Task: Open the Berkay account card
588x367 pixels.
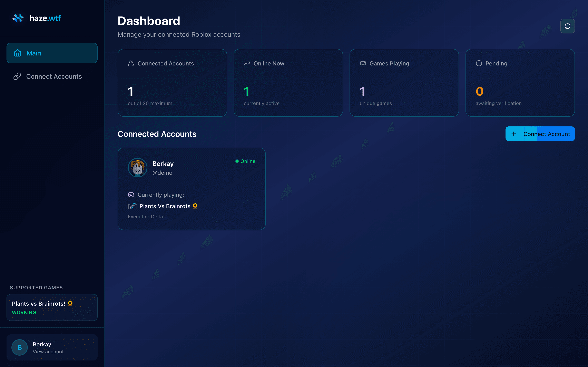Action: [x=192, y=189]
